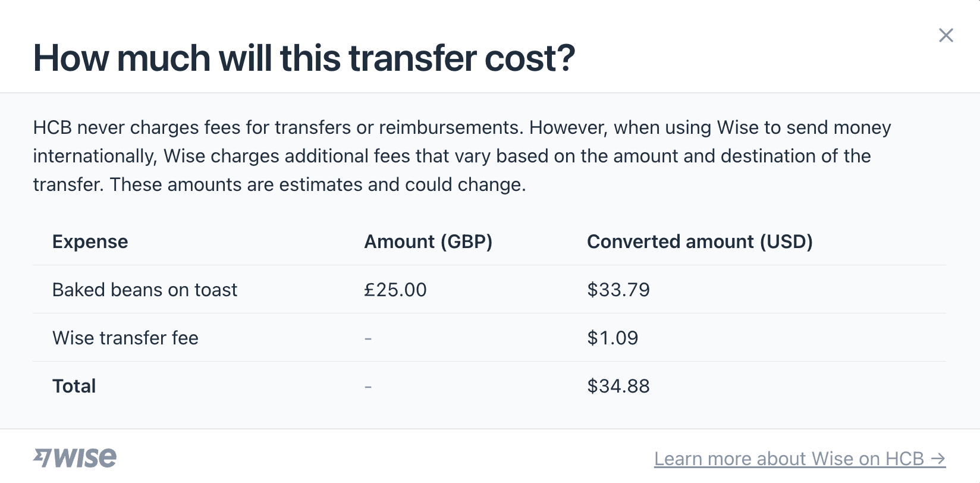This screenshot has width=980, height=483.
Task: Click the "How much will this transfer cost?" heading
Action: (304, 58)
